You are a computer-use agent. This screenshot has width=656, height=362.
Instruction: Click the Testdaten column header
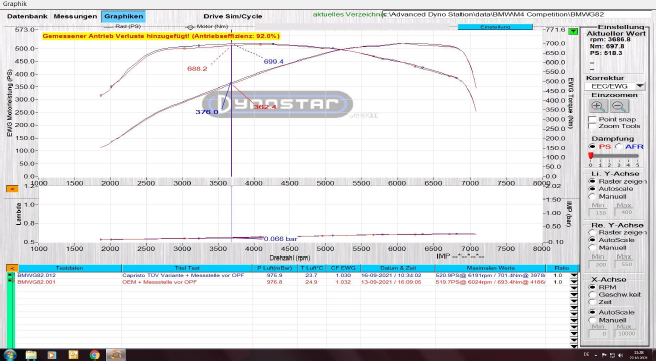(70, 268)
